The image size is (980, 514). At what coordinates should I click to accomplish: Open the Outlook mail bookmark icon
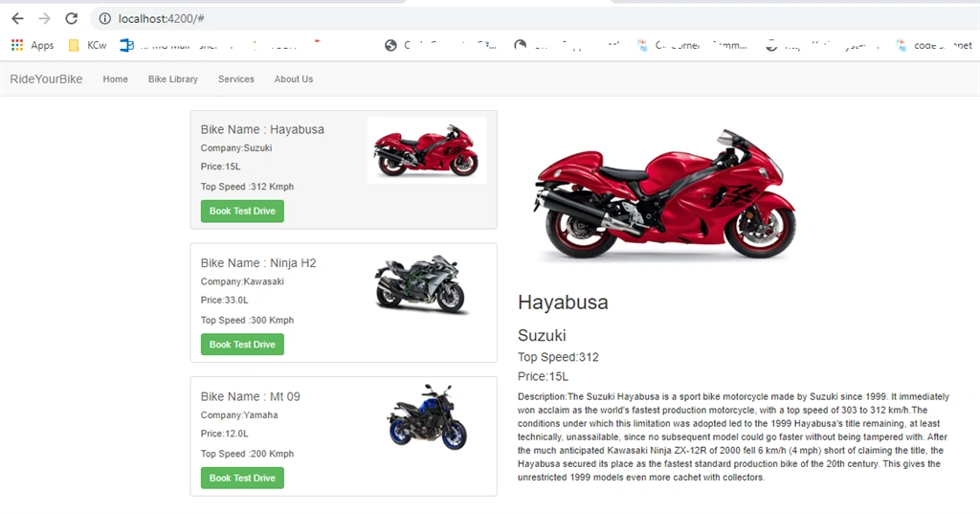(x=127, y=45)
